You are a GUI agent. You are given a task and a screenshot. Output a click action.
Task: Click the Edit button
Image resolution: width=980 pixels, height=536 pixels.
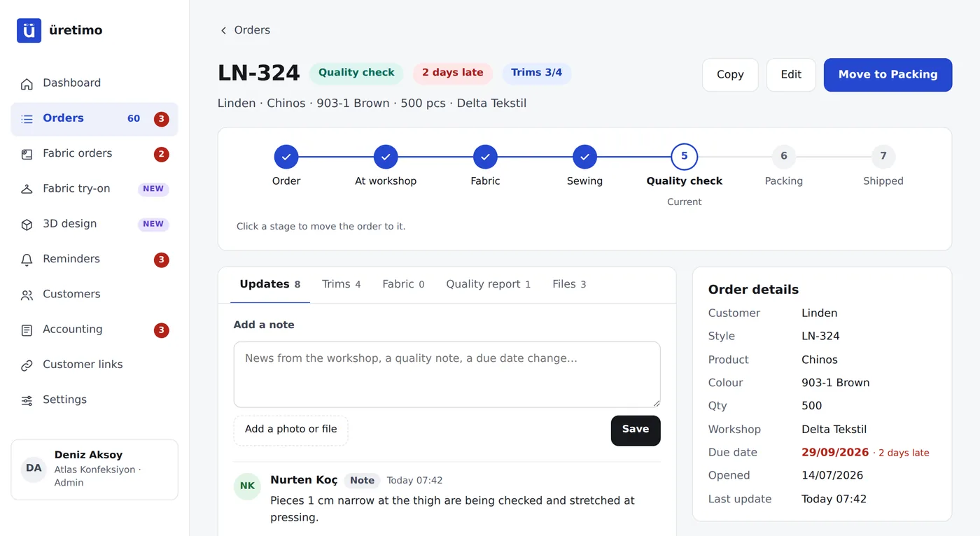(791, 75)
